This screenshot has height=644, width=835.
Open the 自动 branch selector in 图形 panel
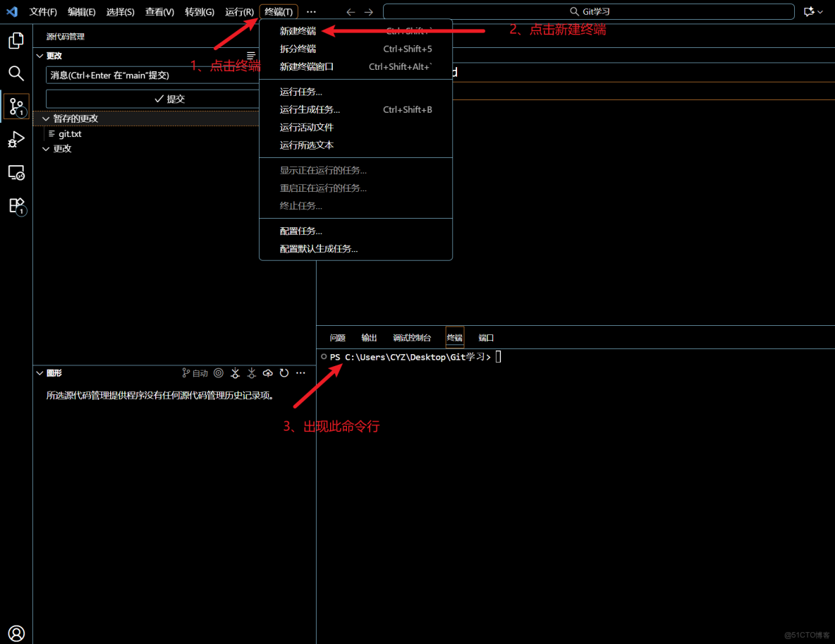pyautogui.click(x=194, y=372)
